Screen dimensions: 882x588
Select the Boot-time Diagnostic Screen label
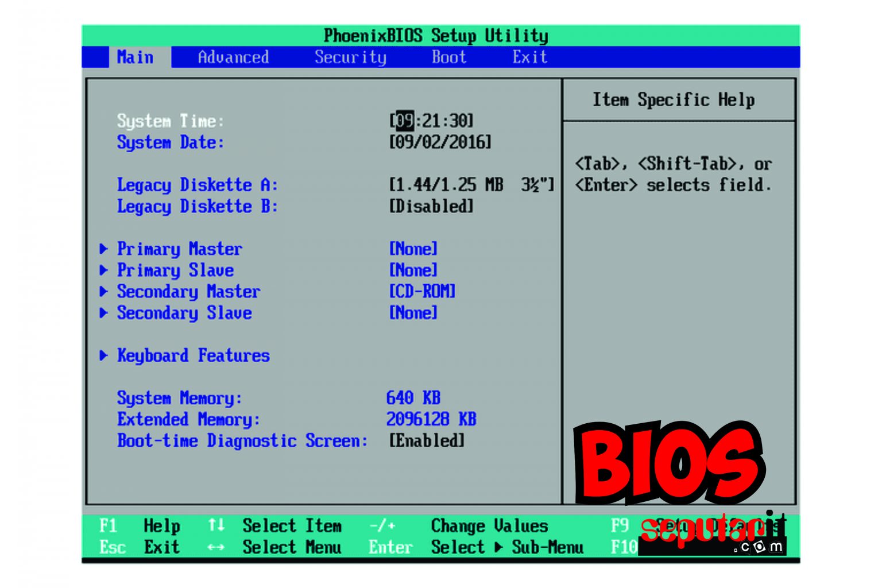pyautogui.click(x=242, y=441)
